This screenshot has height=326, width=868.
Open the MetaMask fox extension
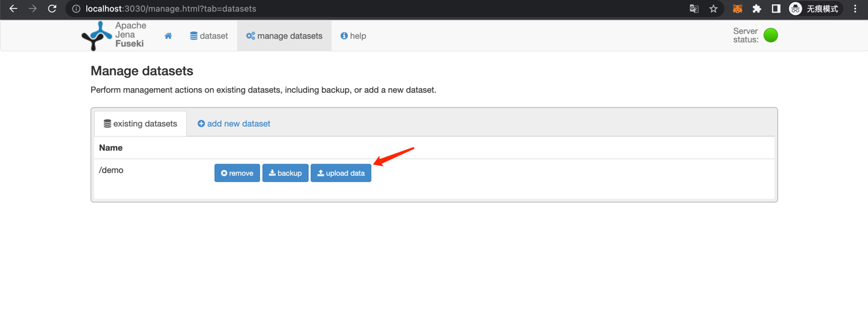(737, 9)
